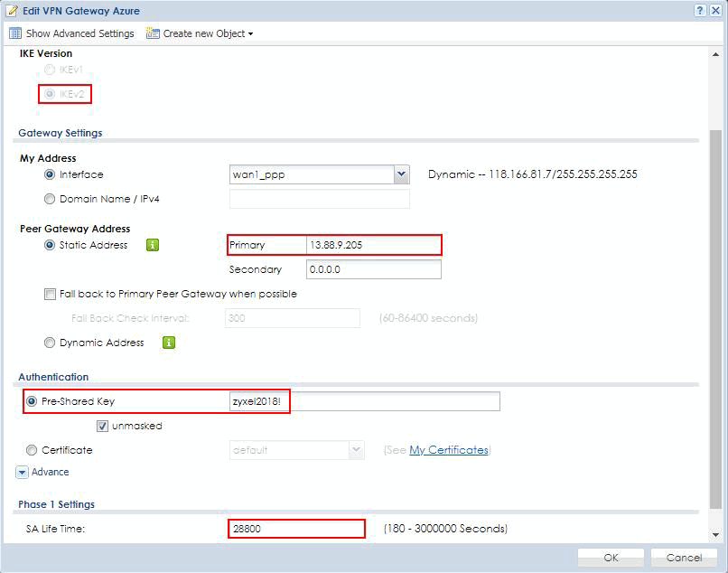
Task: Click the Primary peer gateway address field
Action: pos(372,245)
